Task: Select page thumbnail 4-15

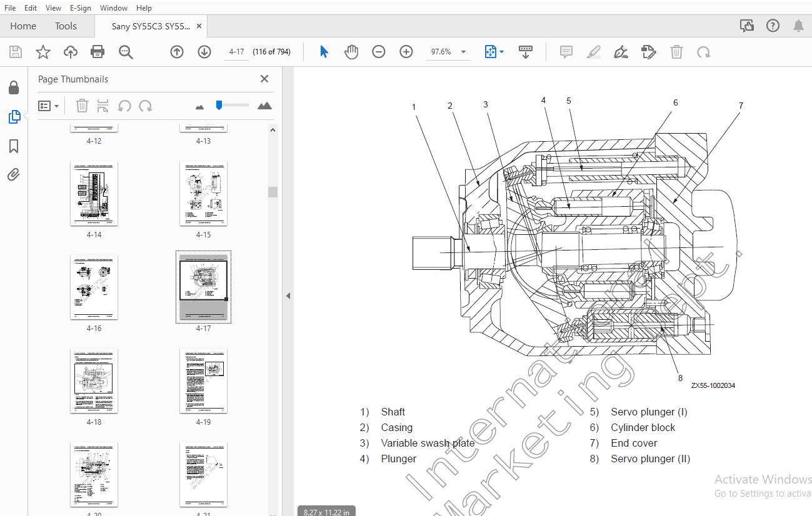Action: coord(203,193)
